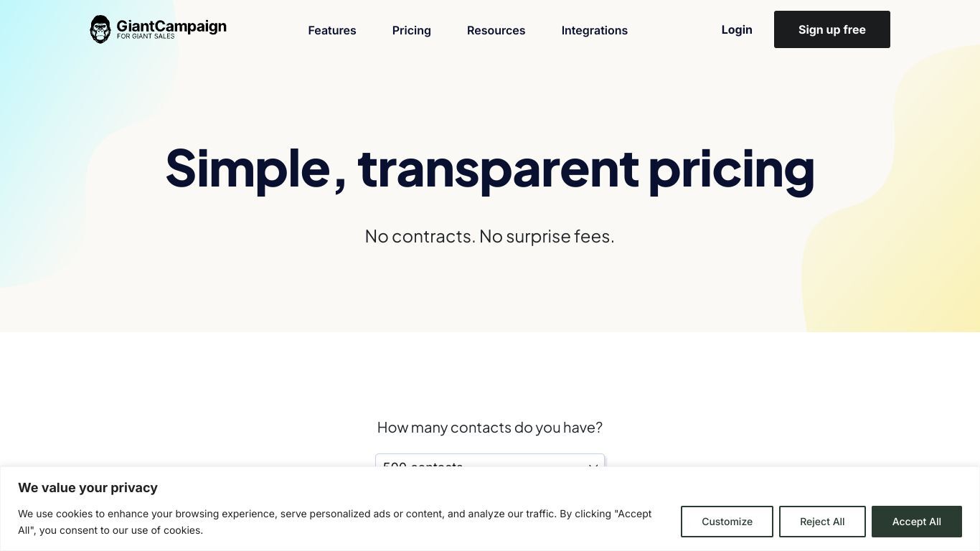
Task: Customize cookie preferences
Action: (727, 522)
